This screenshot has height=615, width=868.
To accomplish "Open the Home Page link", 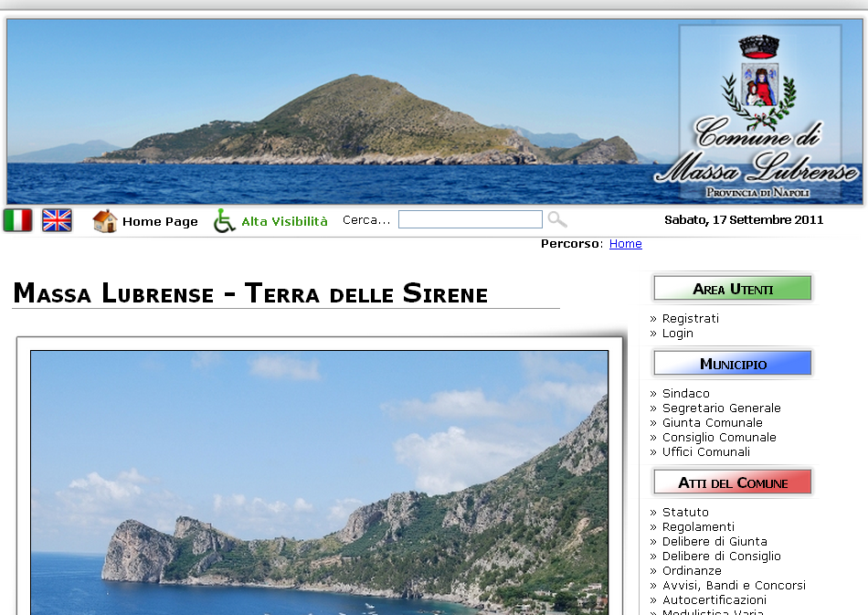I will click(x=160, y=221).
